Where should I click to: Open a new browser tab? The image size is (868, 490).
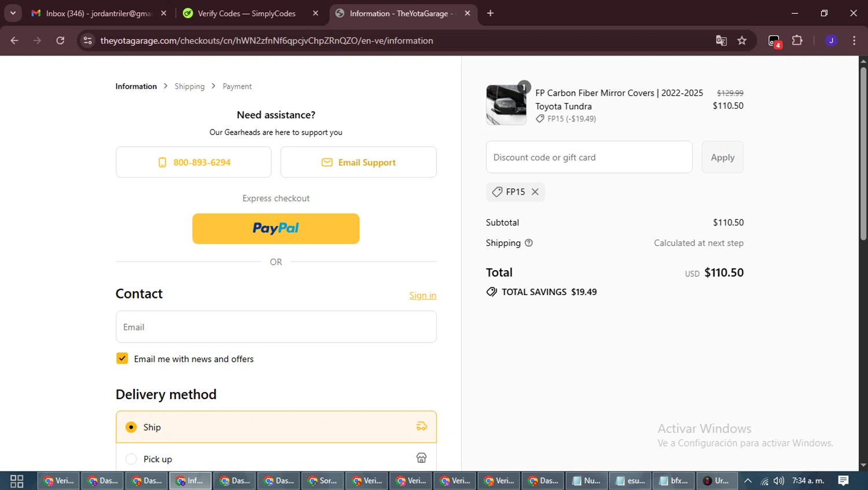tap(490, 13)
